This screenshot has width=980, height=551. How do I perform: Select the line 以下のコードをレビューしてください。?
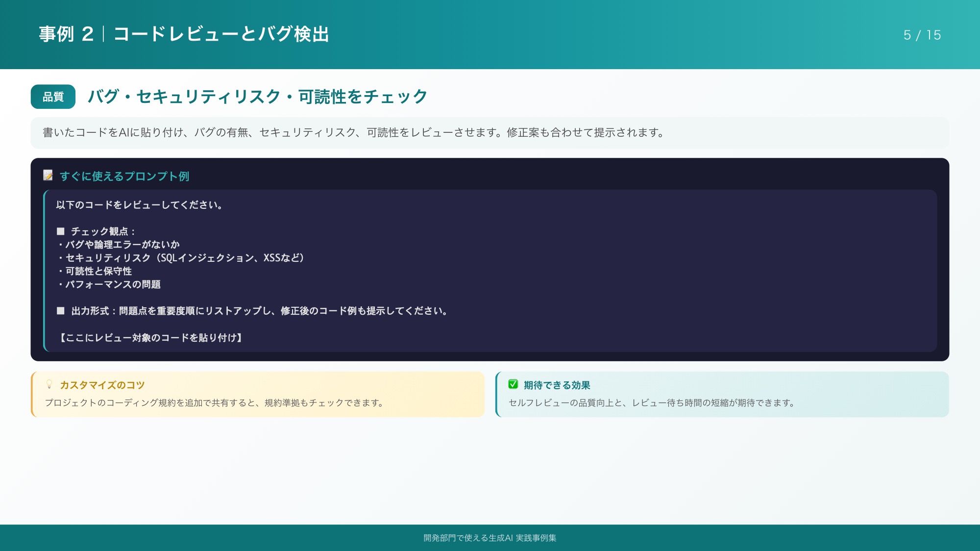point(140,205)
